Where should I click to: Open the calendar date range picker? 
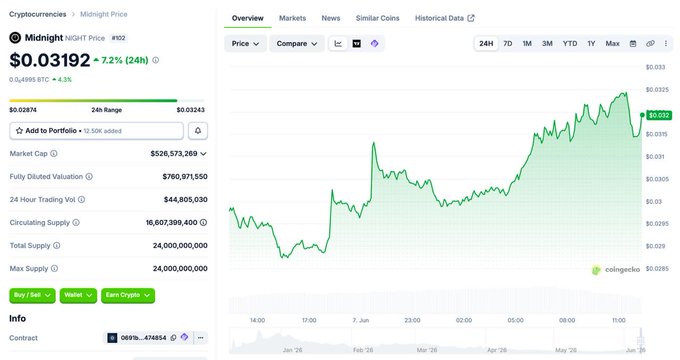tap(633, 43)
